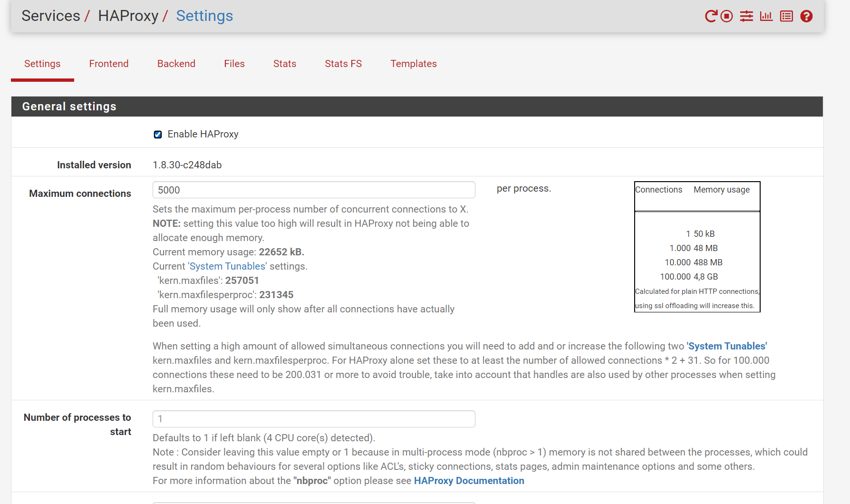Image resolution: width=850 pixels, height=504 pixels.
Task: Click the installed version 1.8.30-c248dab text
Action: coord(187,165)
